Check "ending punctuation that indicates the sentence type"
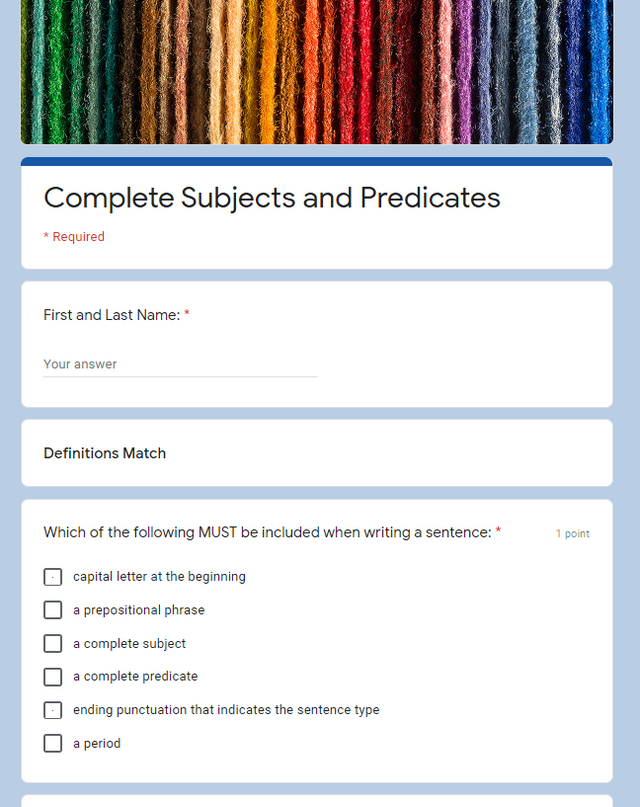Image resolution: width=640 pixels, height=807 pixels. (x=52, y=710)
